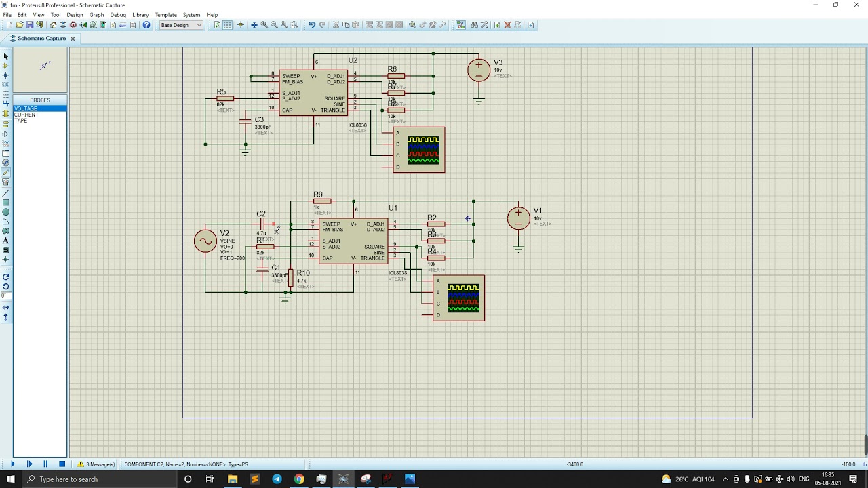Select CURRENT in the Probes list
The image size is (868, 488).
pyautogui.click(x=40, y=115)
